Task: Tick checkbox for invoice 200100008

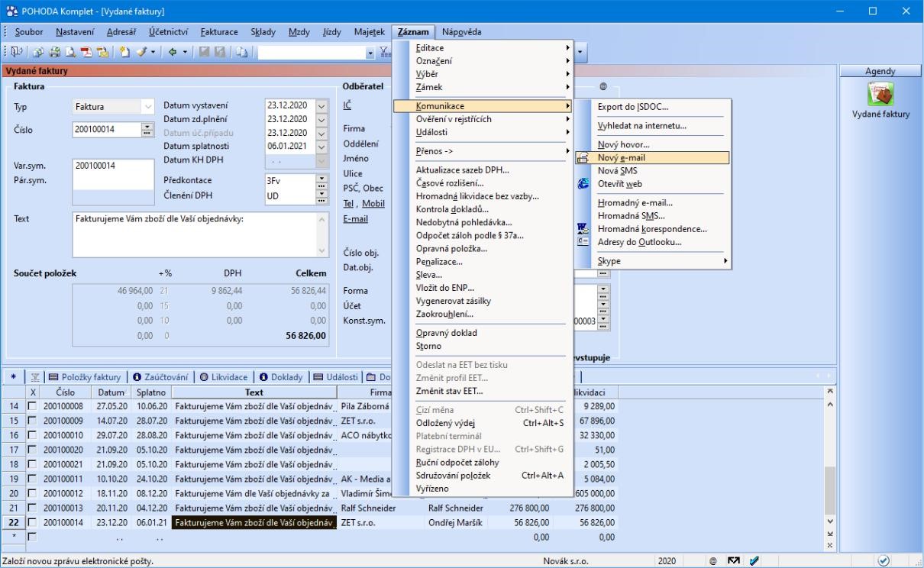Action: (34, 406)
